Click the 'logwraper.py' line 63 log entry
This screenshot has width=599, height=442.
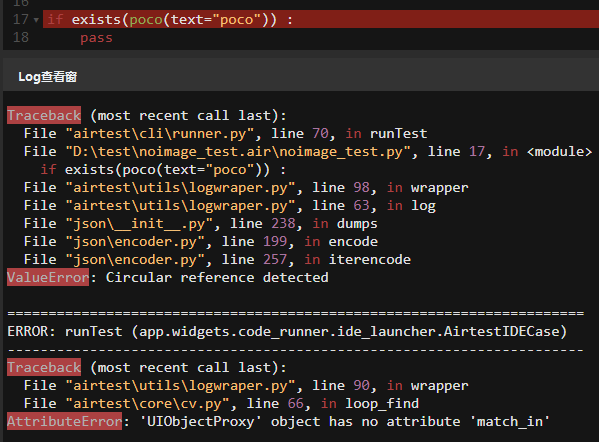tap(230, 206)
